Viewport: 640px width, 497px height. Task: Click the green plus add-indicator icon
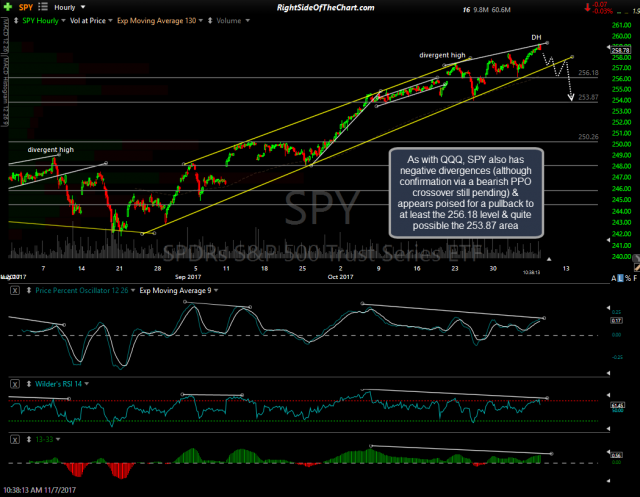(x=7, y=7)
